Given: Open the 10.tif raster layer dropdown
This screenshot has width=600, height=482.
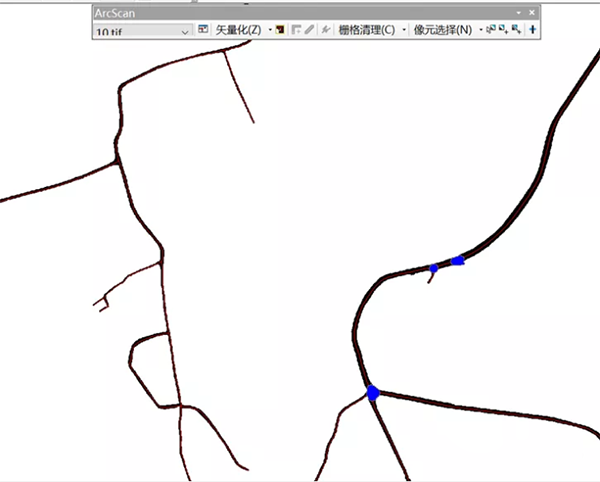Looking at the screenshot, I should [142, 31].
